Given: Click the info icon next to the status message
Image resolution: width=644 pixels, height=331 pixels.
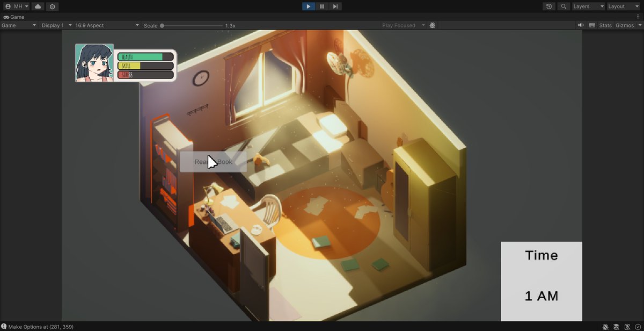Looking at the screenshot, I should coord(4,326).
